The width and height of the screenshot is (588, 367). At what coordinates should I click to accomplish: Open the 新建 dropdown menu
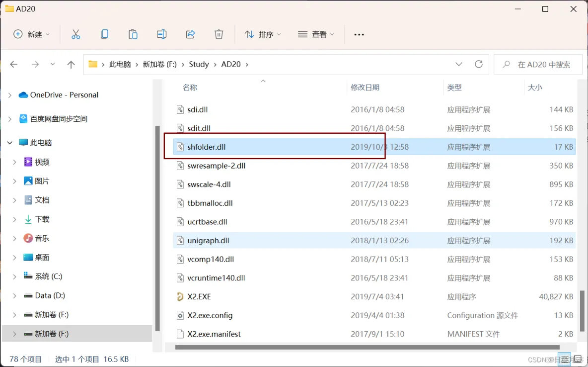[31, 34]
